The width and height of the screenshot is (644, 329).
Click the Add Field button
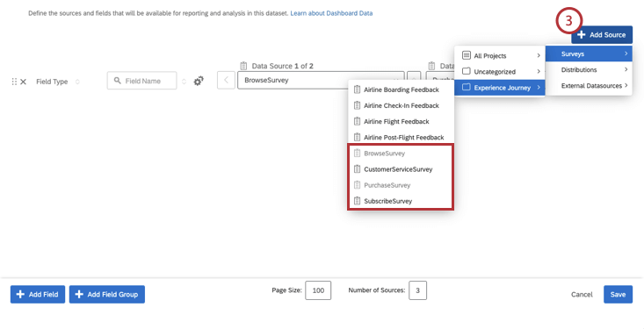coord(38,295)
